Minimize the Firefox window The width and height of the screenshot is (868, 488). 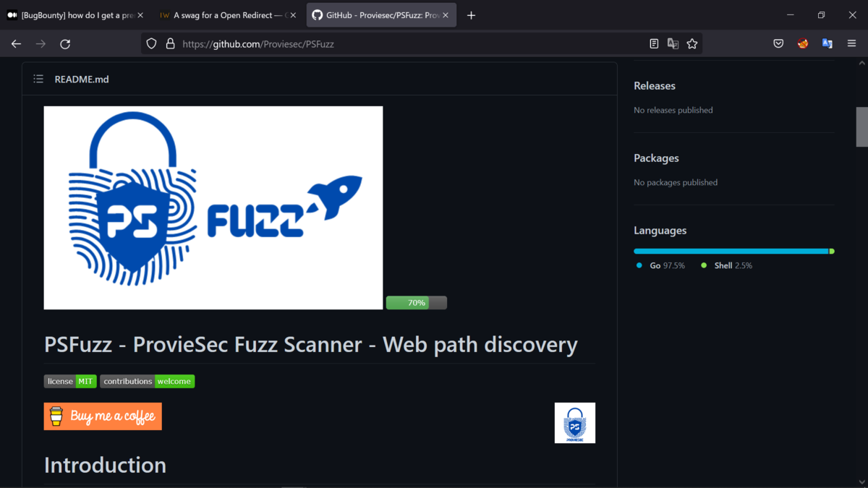(790, 15)
